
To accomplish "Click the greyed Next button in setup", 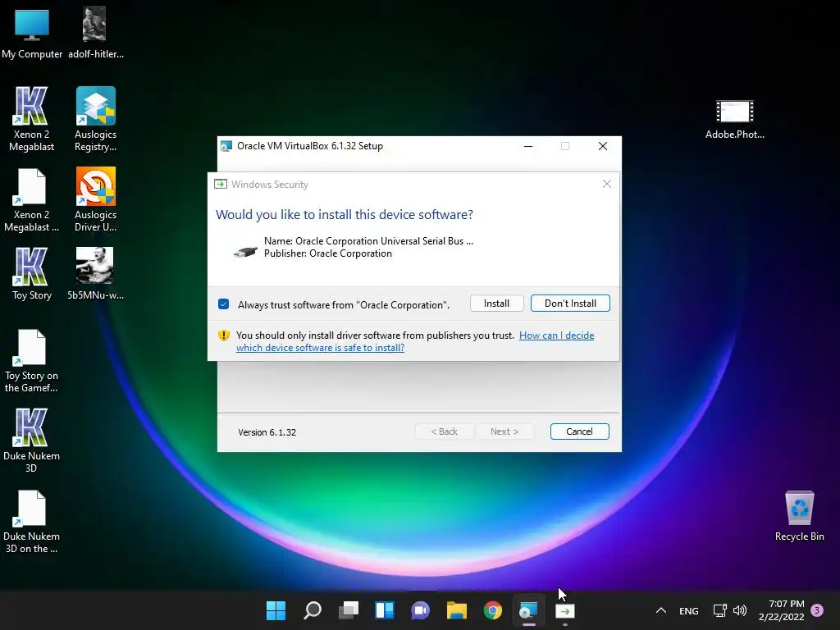I will 504,431.
